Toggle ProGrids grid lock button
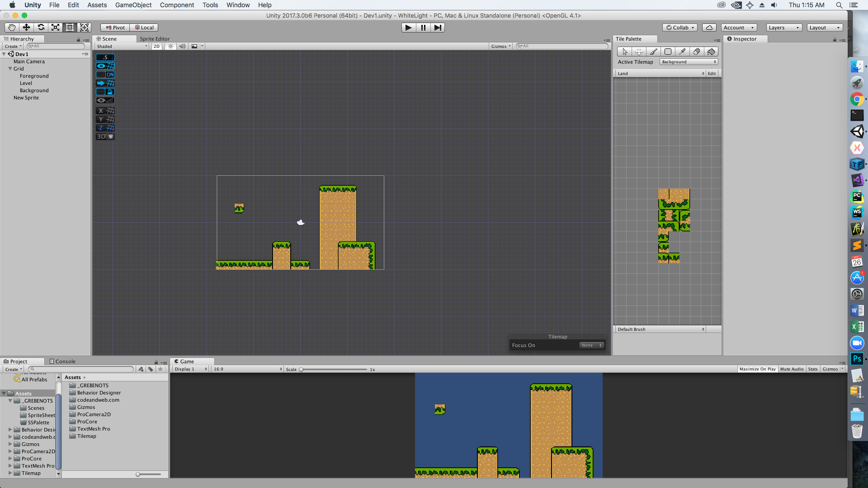868x488 pixels. coord(105,92)
